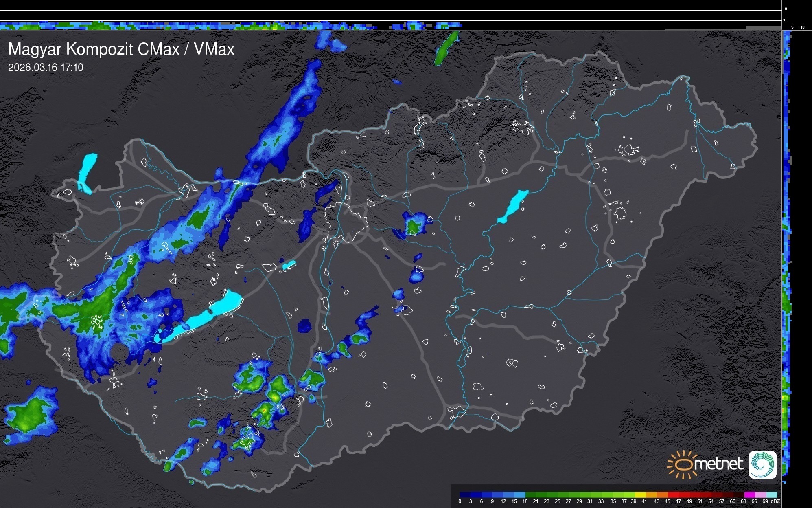The height and width of the screenshot is (508, 812).
Task: Click the Magyar Kompozit CMax / VMax title
Action: click(x=121, y=49)
